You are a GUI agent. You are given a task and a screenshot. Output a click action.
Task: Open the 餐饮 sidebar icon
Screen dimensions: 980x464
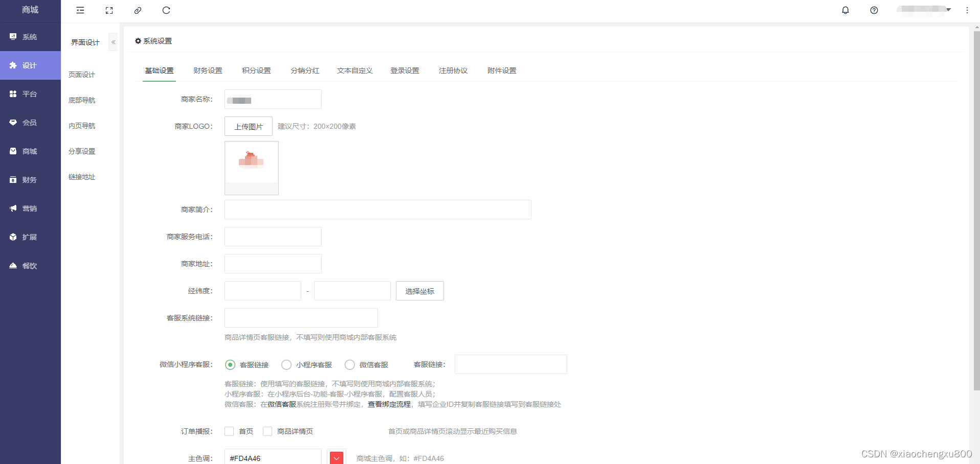pos(13,266)
